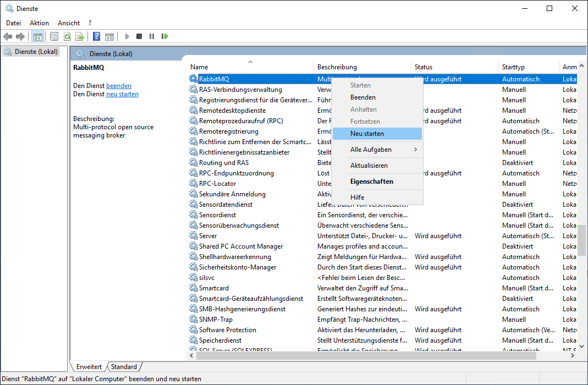This screenshot has height=385, width=588.
Task: Click the beenden link in details pane
Action: (x=118, y=85)
